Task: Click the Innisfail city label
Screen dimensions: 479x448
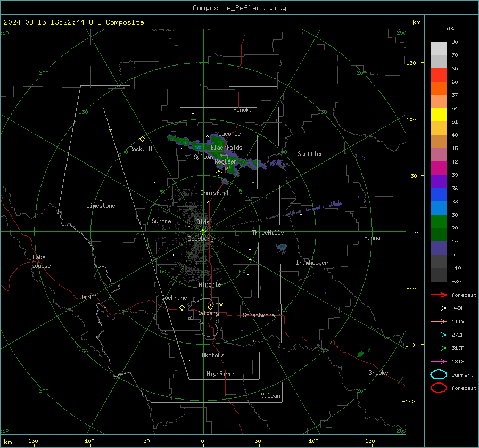Action: (214, 193)
